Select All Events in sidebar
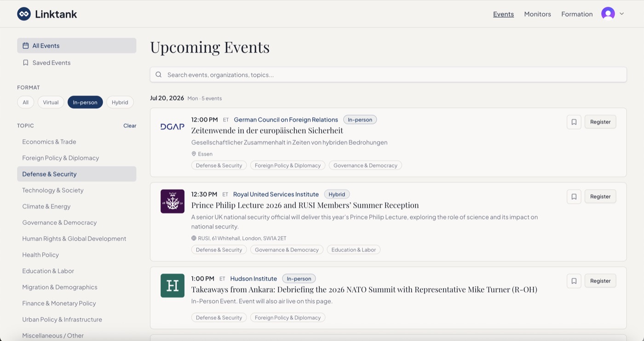 (x=77, y=45)
